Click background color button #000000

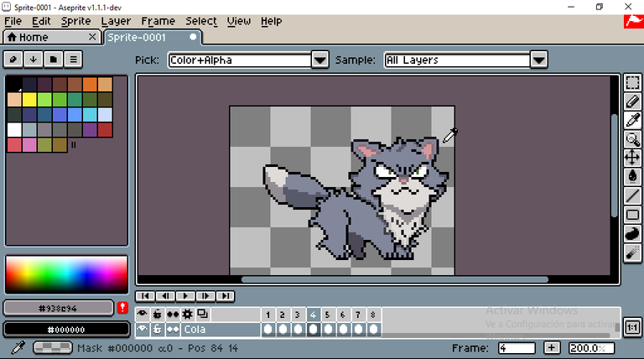[x=66, y=330]
